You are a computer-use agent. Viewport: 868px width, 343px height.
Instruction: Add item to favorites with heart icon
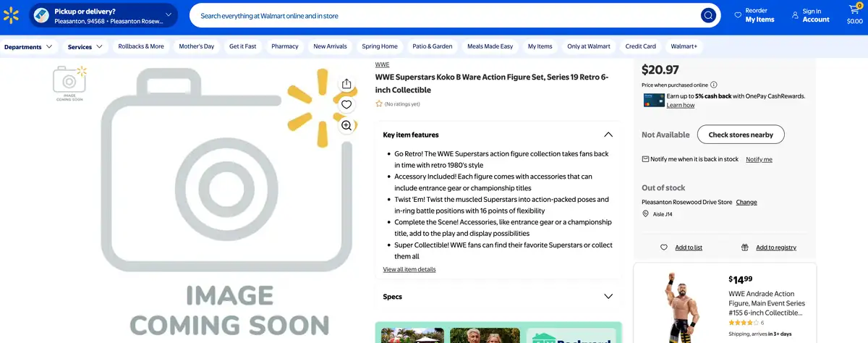click(x=346, y=105)
